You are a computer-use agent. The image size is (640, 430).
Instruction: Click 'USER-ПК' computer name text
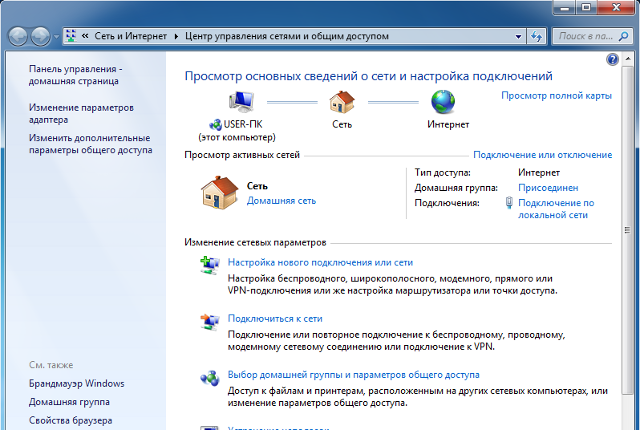point(243,124)
